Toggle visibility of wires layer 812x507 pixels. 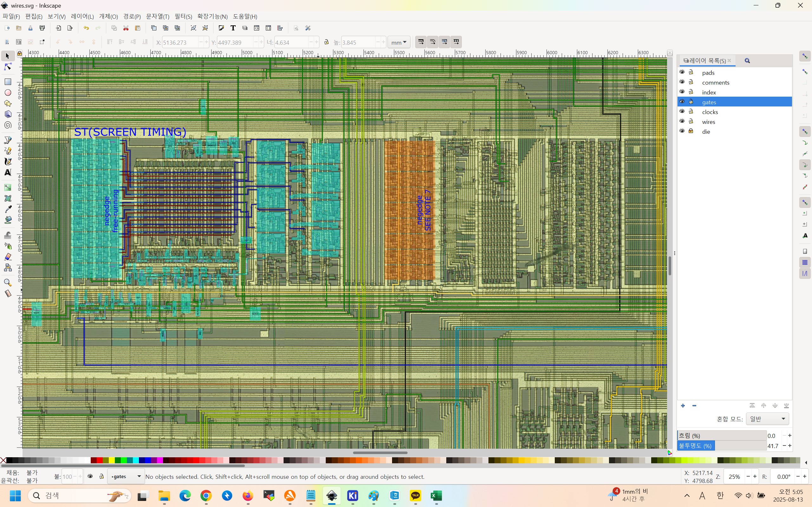click(682, 121)
